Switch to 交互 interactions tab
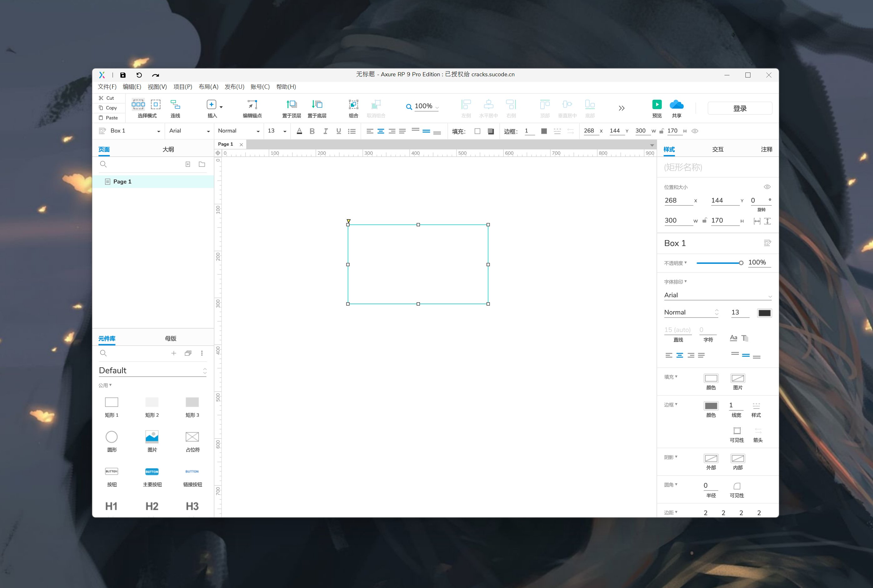873x588 pixels. (x=718, y=149)
